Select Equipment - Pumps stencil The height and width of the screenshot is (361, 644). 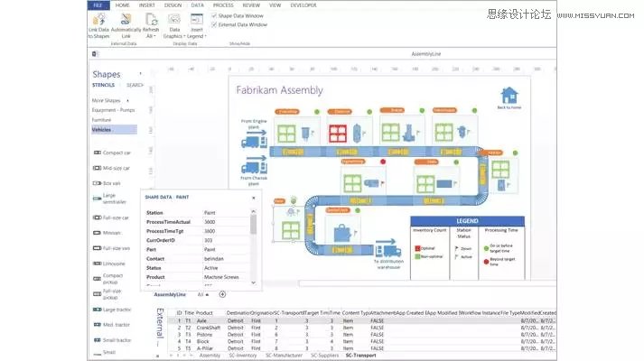pos(113,110)
